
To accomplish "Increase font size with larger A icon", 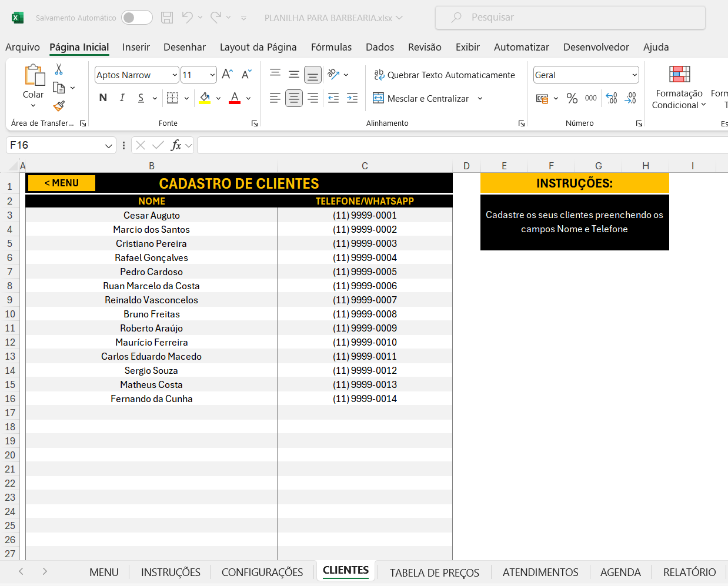I will point(228,75).
